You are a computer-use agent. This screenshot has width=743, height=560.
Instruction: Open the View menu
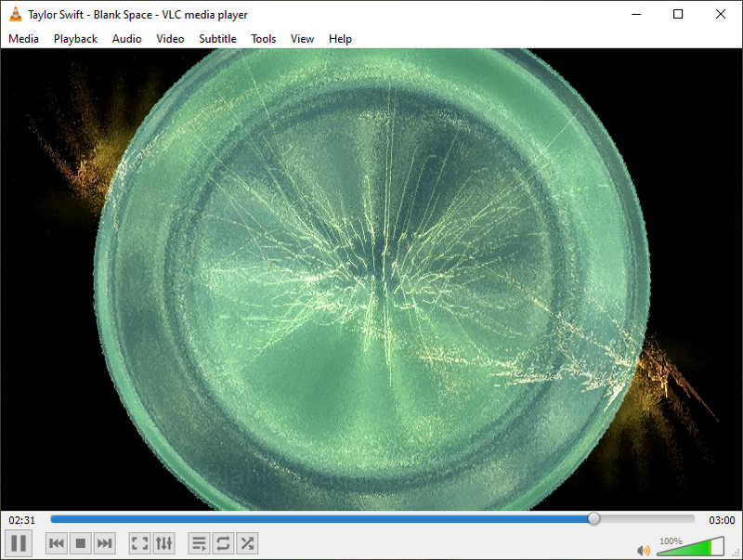(x=303, y=39)
